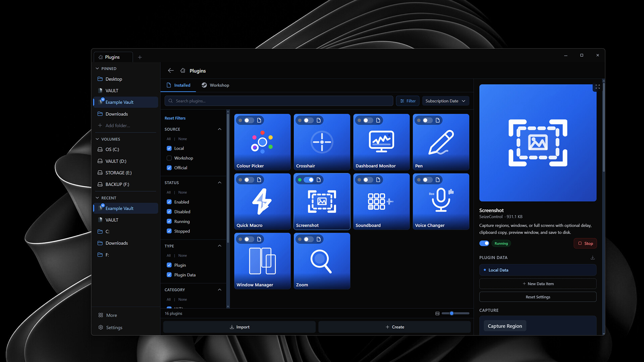The height and width of the screenshot is (362, 644).
Task: Open the Soundboard plugin icon
Action: [380, 201]
